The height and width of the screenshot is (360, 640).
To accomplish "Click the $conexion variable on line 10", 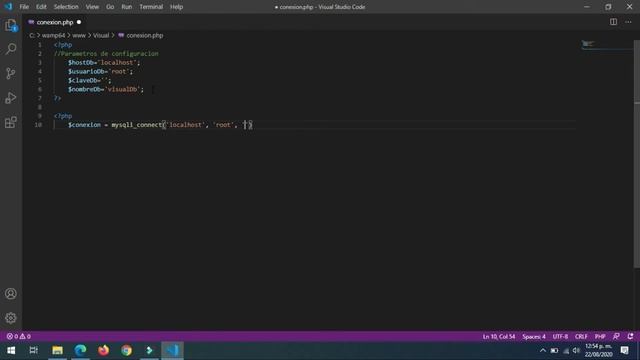I will click(x=84, y=125).
